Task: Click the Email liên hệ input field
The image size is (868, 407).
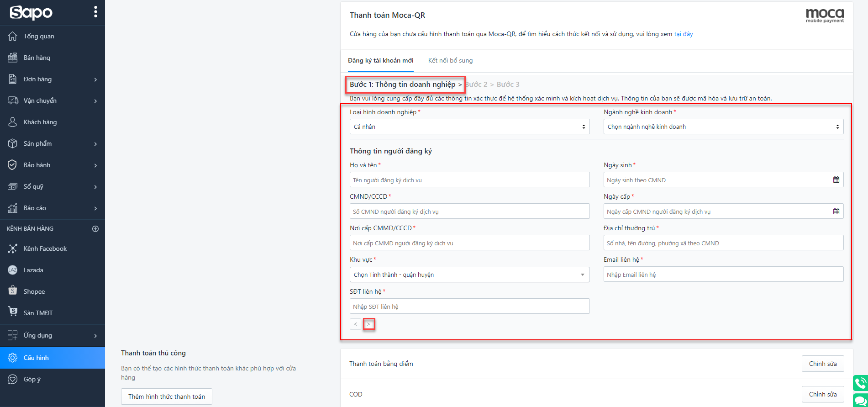Action: tap(723, 275)
